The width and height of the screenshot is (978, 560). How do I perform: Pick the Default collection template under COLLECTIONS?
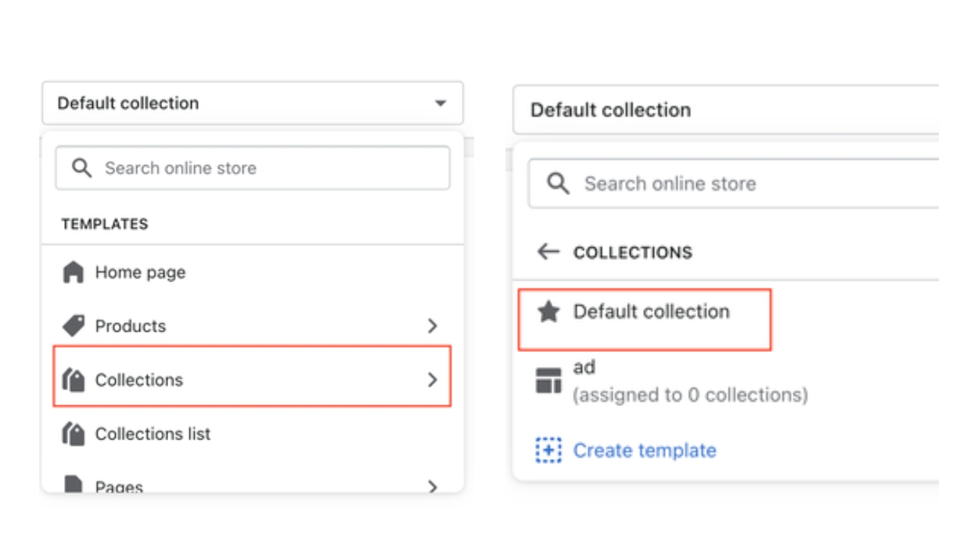(651, 312)
